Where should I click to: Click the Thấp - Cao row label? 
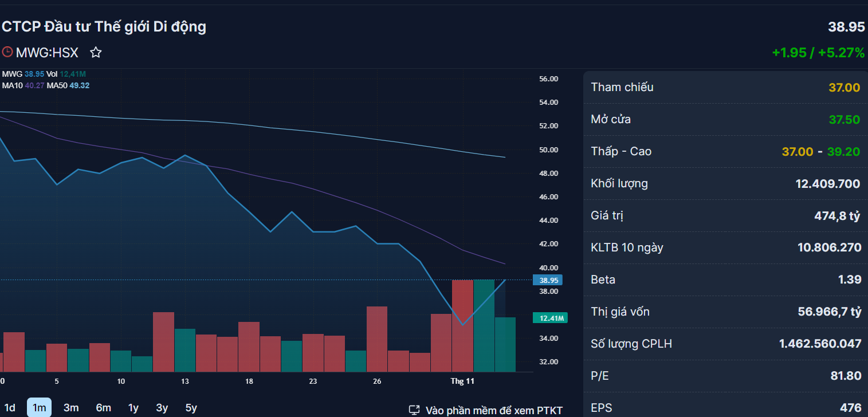[621, 152]
